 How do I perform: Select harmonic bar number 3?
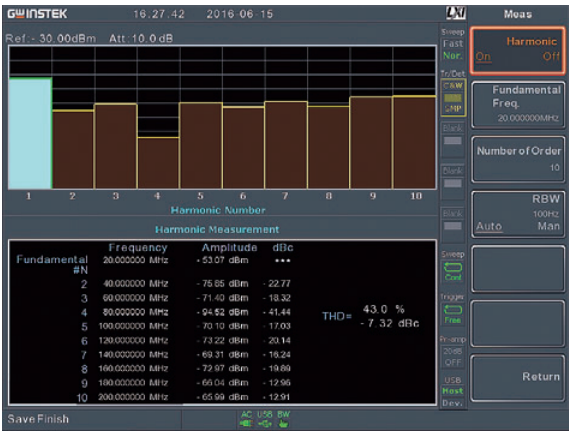coord(116,146)
